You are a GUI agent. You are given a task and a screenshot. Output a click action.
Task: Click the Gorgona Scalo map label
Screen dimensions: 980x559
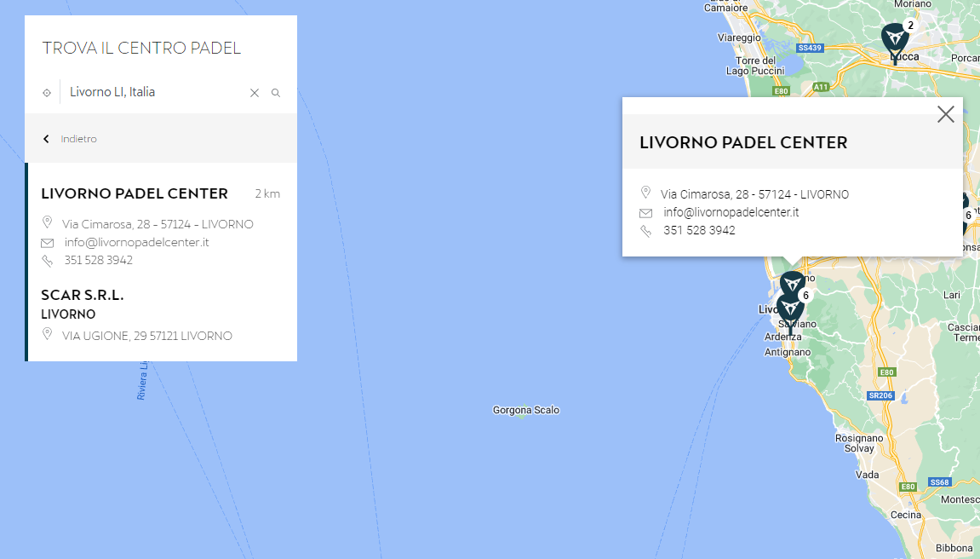tap(525, 410)
